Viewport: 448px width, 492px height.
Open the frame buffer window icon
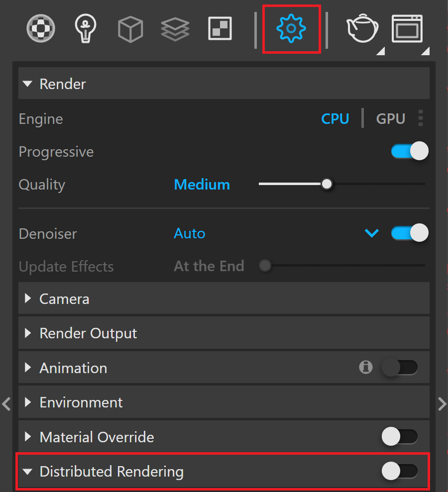(x=407, y=28)
